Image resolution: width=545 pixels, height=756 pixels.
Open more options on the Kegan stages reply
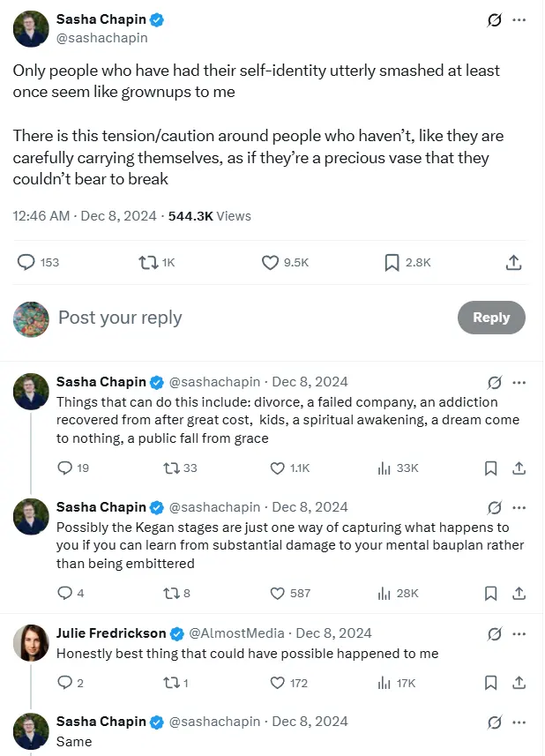pos(519,507)
